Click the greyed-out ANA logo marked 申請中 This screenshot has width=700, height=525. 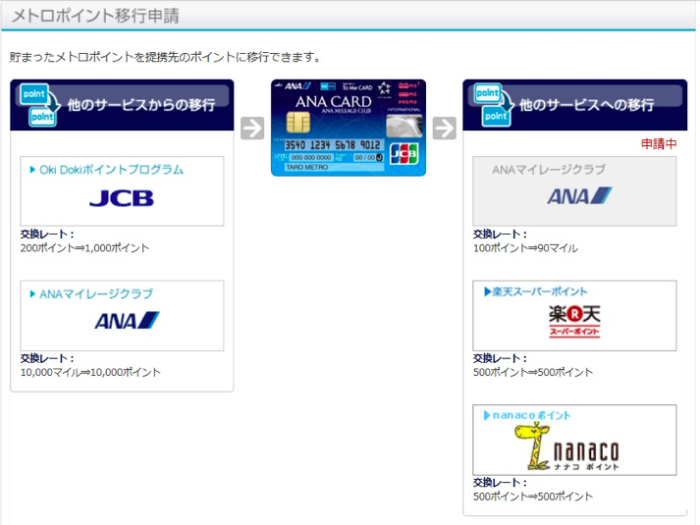click(x=578, y=196)
